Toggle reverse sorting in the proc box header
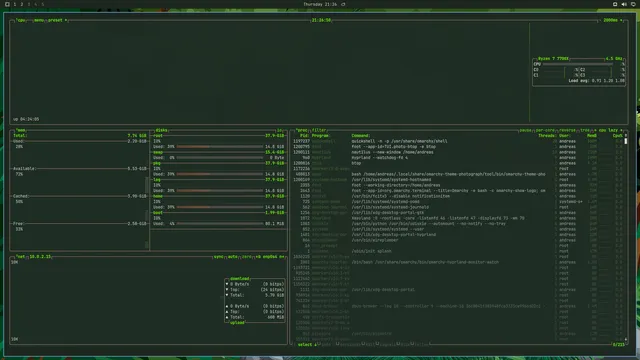640x360 pixels. (x=567, y=130)
